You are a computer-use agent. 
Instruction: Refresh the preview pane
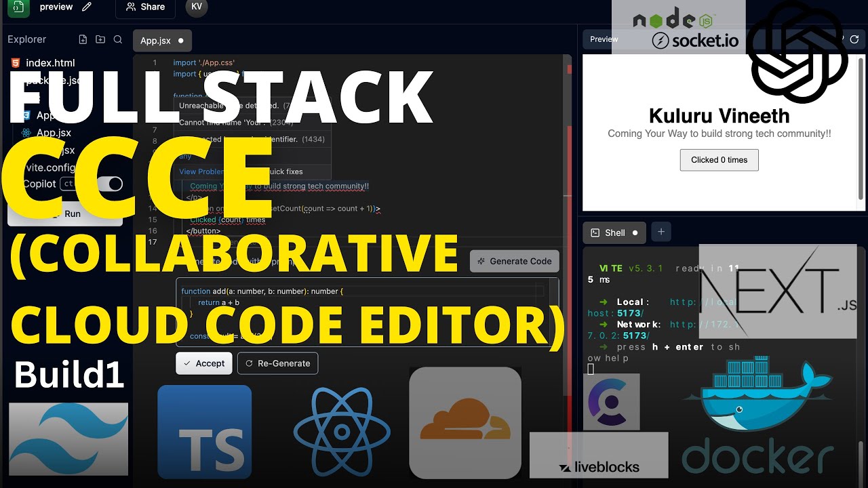854,39
